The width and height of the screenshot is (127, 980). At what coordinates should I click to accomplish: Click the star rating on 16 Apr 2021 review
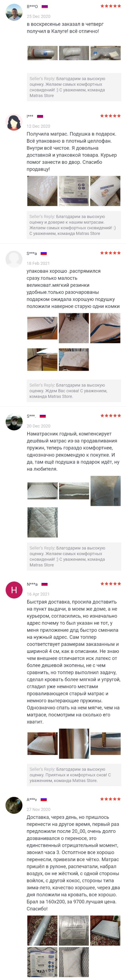tap(110, 583)
